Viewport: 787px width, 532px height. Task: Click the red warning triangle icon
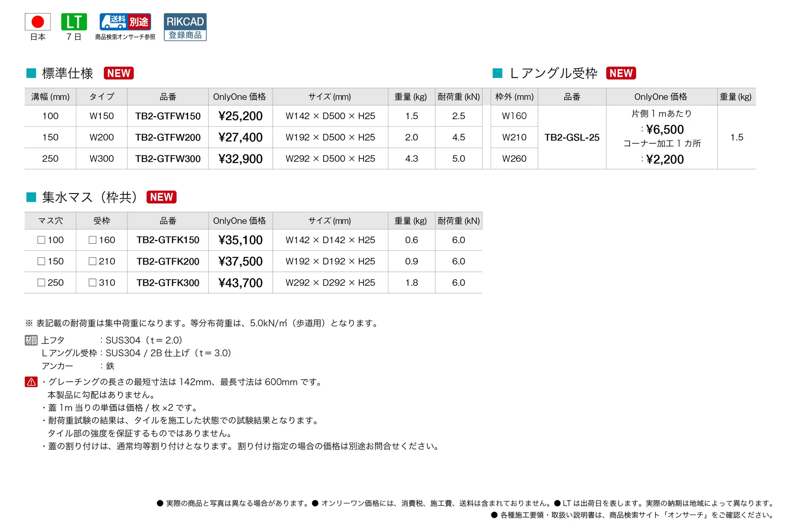31,382
